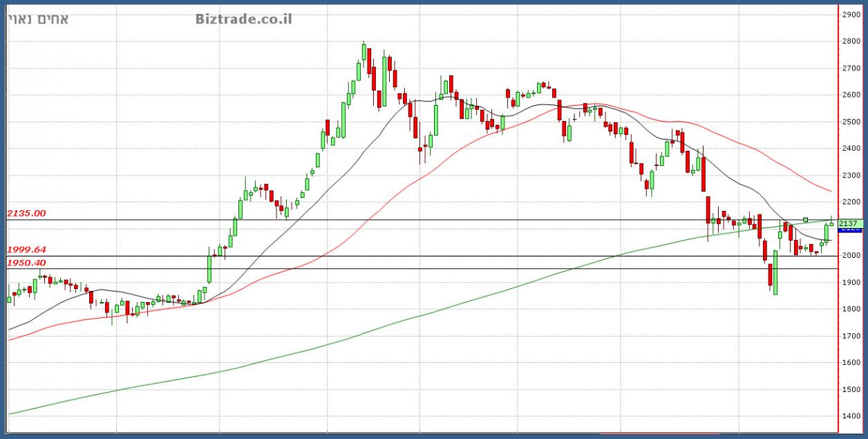Click the start of the black moving average line

click(10, 329)
